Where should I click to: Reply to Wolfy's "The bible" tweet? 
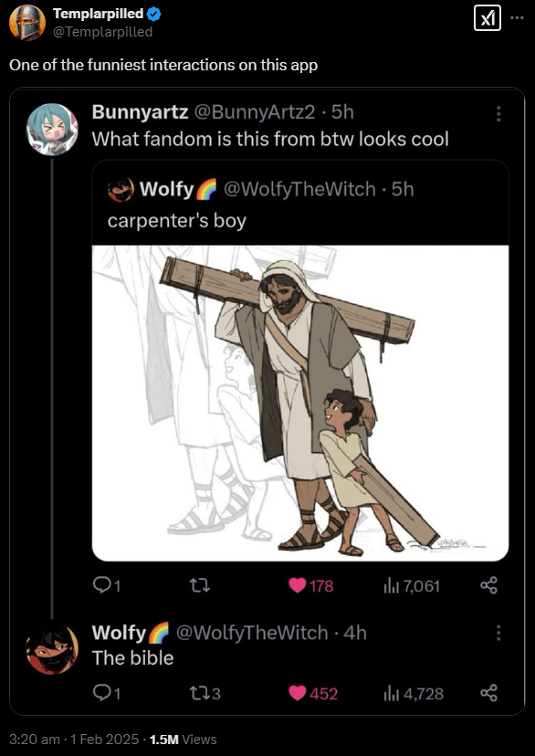pyautogui.click(x=107, y=693)
